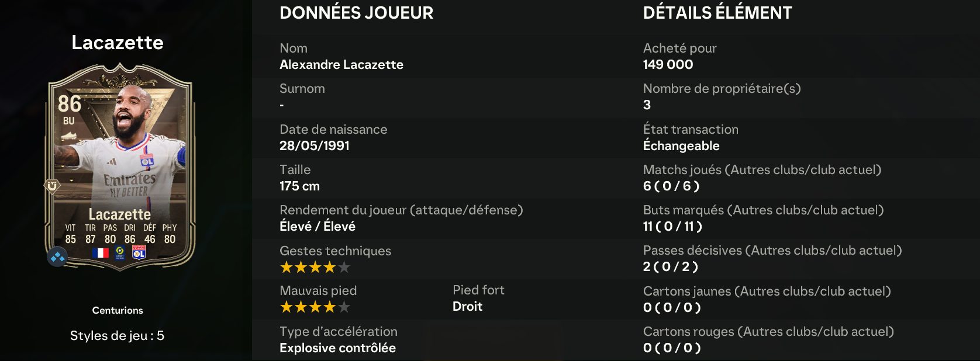Click the Alexandre Lacazette name field
This screenshot has width=980, height=361.
click(341, 65)
